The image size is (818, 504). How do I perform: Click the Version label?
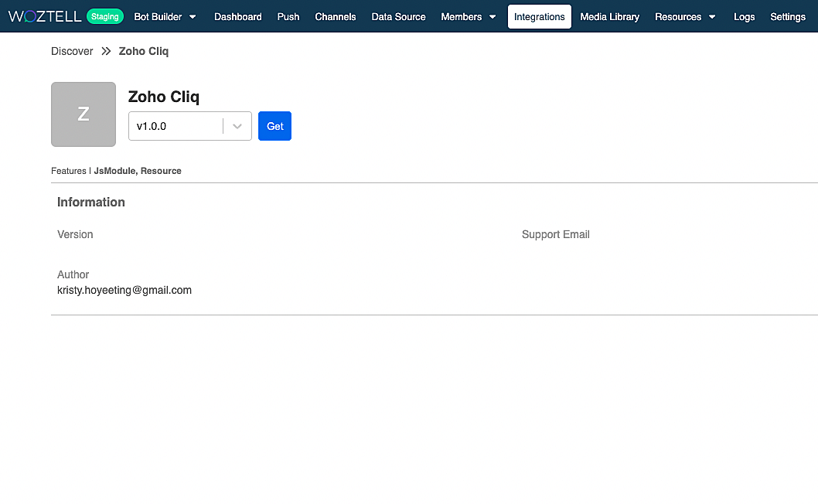coord(75,234)
